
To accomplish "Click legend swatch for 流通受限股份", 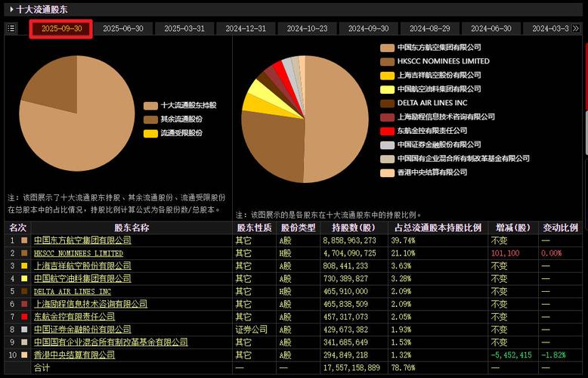I will pos(150,134).
